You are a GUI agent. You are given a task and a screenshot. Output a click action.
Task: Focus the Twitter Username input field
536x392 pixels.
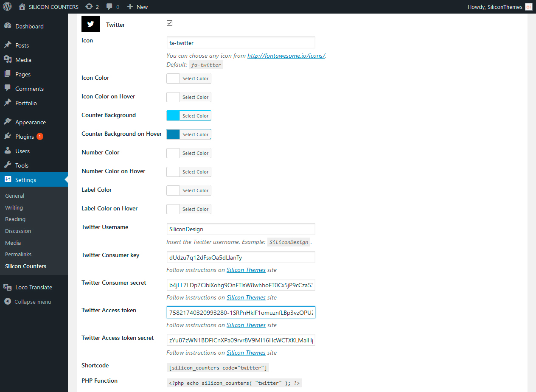point(241,229)
